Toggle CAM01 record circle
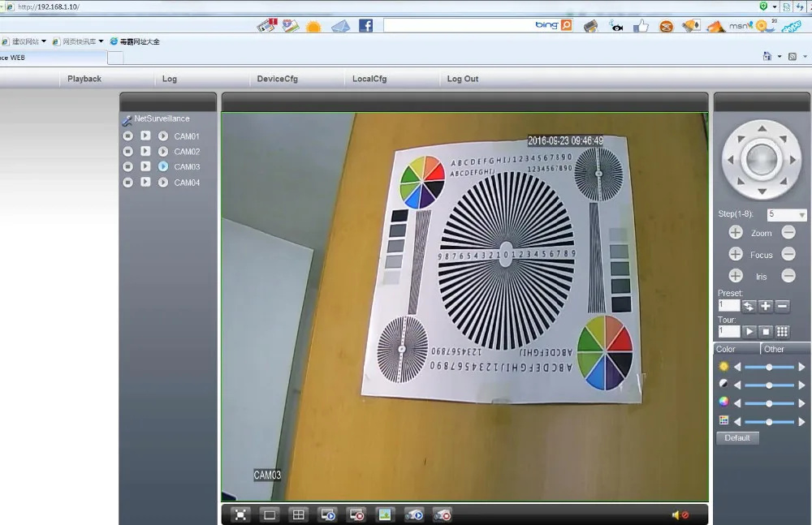Image resolution: width=812 pixels, height=525 pixels. point(128,136)
